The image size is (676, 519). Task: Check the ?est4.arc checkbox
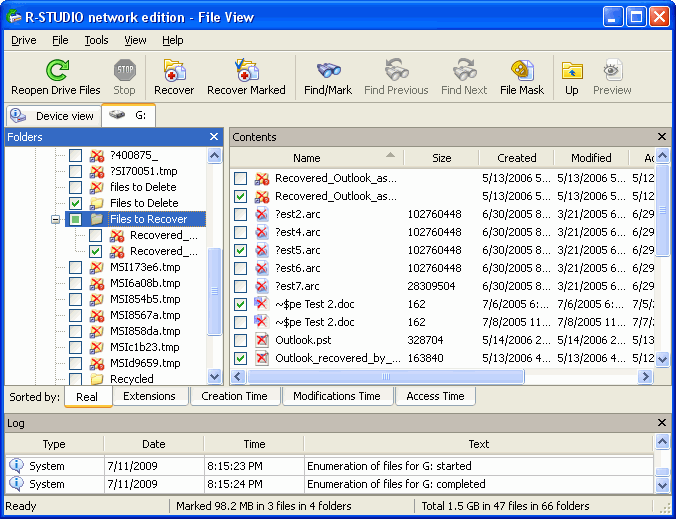[241, 232]
